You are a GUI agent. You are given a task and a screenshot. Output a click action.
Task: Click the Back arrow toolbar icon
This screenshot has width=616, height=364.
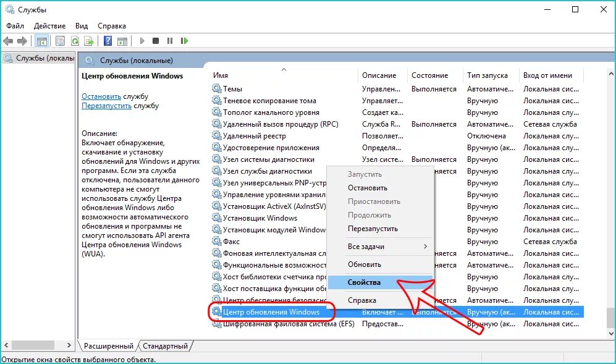(x=8, y=41)
